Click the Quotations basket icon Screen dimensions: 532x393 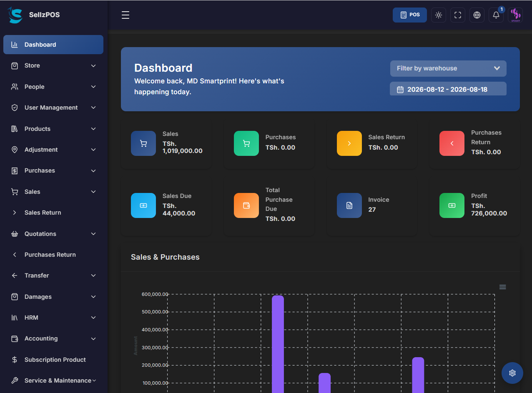(x=15, y=234)
